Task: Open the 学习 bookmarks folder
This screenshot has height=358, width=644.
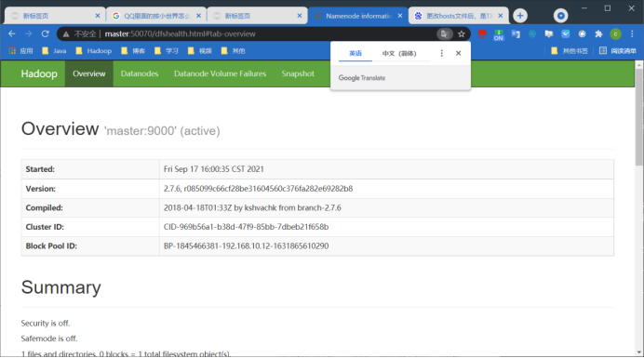Action: tap(167, 51)
